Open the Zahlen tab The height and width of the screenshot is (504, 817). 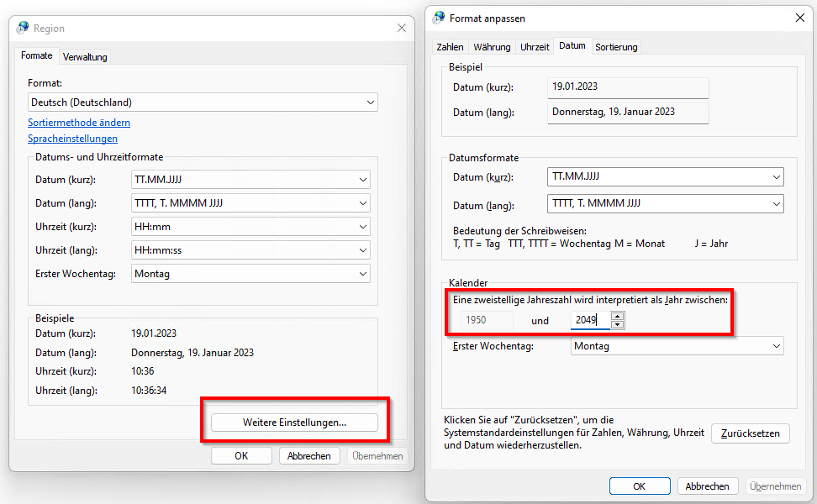450,47
